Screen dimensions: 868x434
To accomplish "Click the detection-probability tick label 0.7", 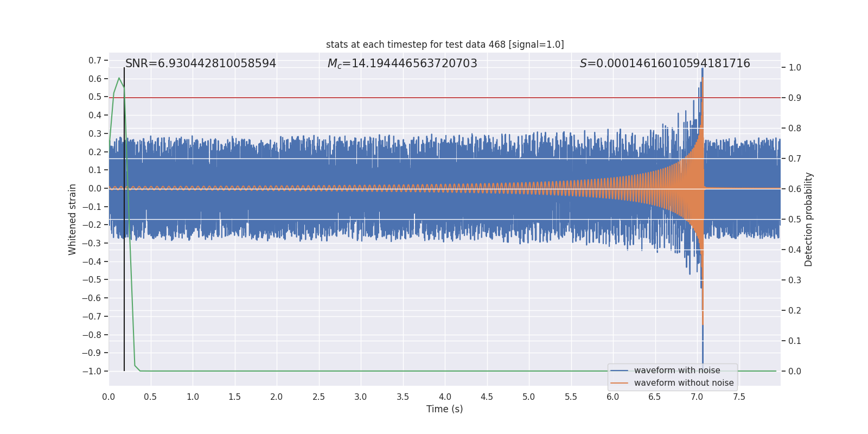I will click(795, 158).
